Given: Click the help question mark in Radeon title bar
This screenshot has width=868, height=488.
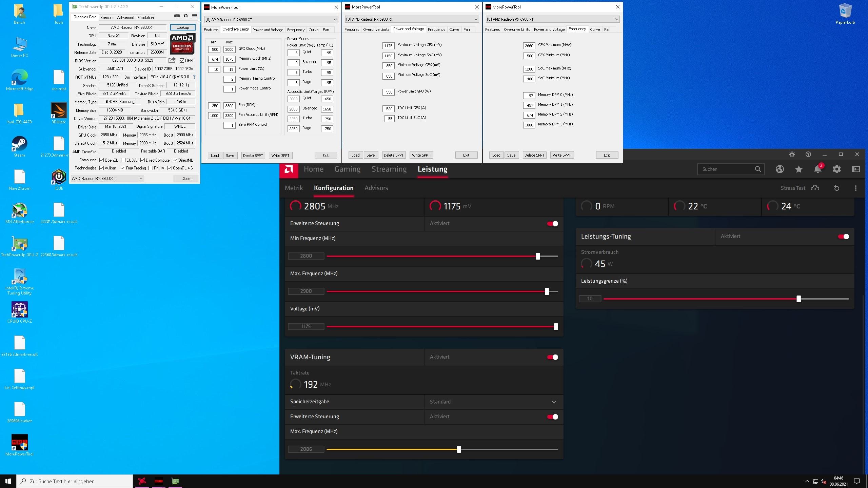Looking at the screenshot, I should (x=808, y=154).
